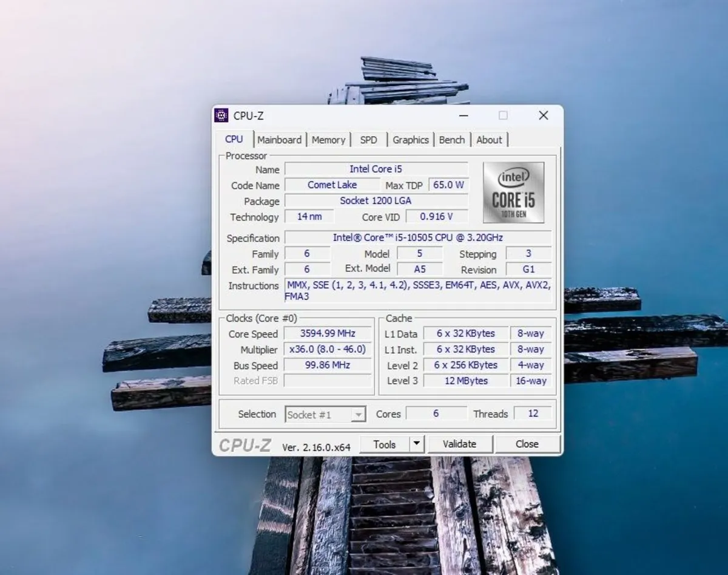Viewport: 728px width, 575px height.
Task: Click the Close button at bottom
Action: click(x=527, y=444)
